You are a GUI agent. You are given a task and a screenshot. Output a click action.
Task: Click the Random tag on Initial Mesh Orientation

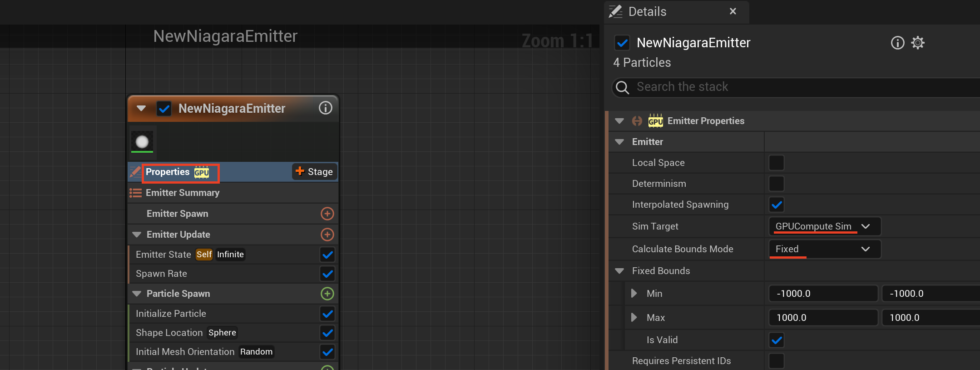256,352
